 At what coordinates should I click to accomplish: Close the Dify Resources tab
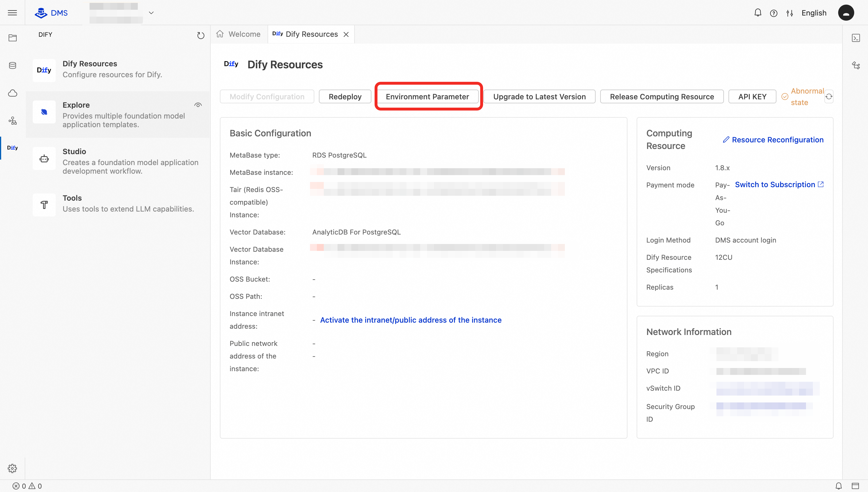coord(346,34)
